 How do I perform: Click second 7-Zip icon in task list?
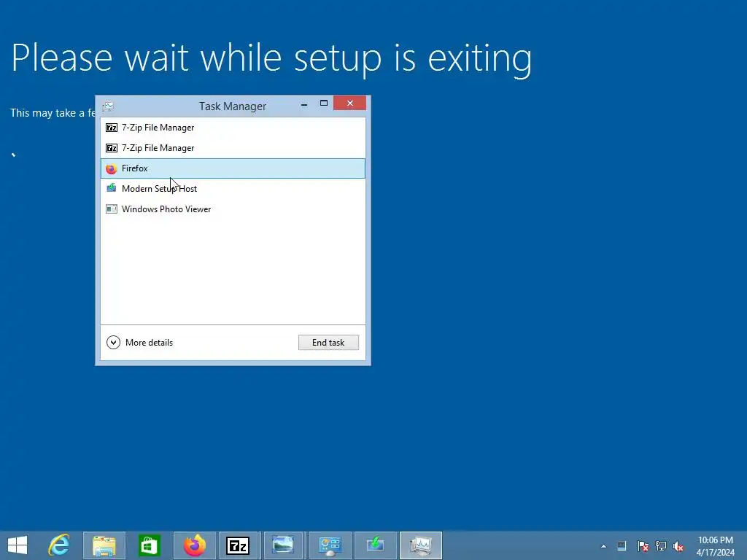112,148
